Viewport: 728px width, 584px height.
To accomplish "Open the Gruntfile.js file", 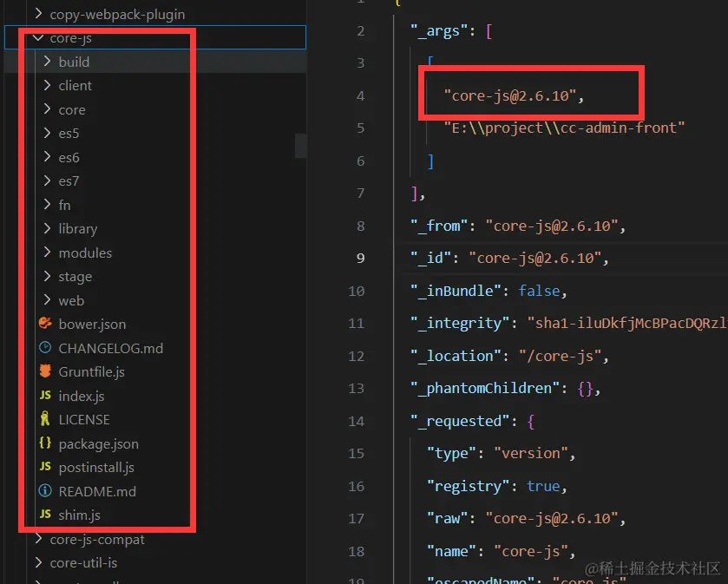I will 91,372.
